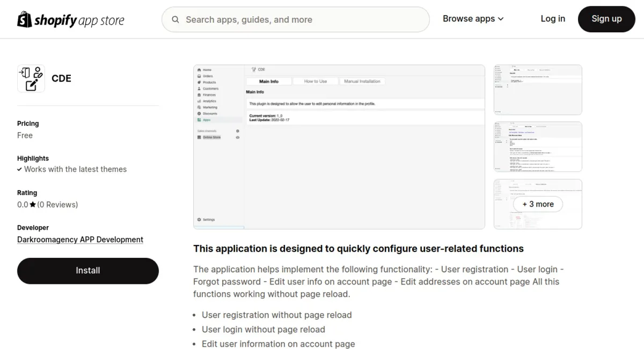Open the second small screenshot thumbnail
The width and height of the screenshot is (644, 349).
[x=538, y=147]
